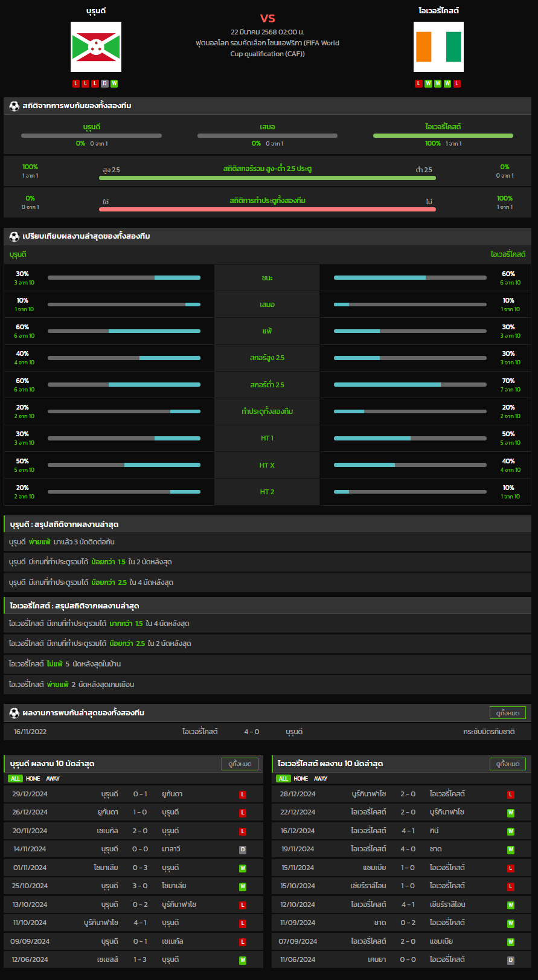Click the W result badge for 16/12/2024 match
Image resolution: width=538 pixels, height=980 pixels.
[511, 831]
